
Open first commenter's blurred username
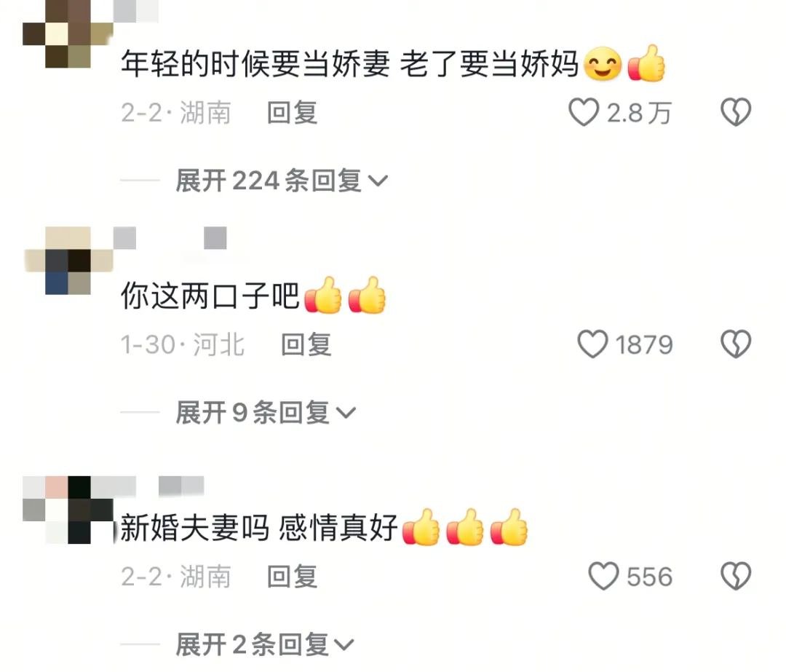tap(136, 11)
